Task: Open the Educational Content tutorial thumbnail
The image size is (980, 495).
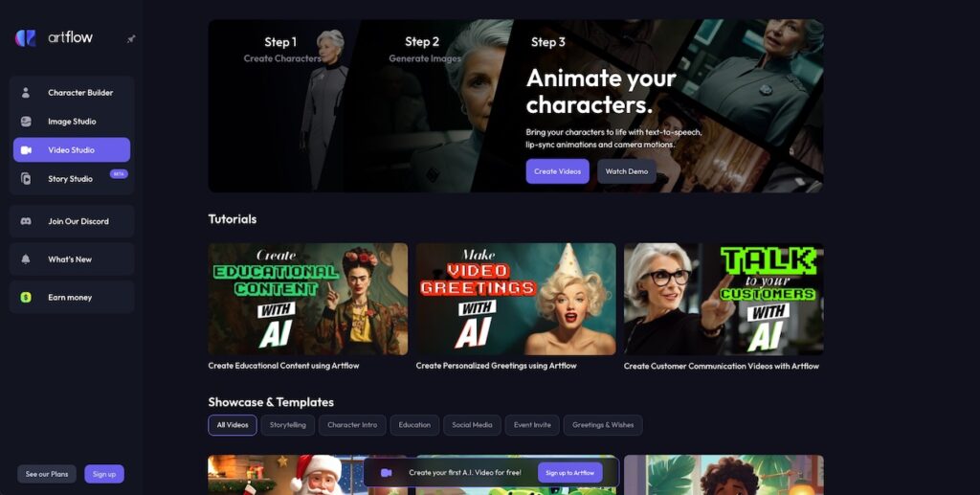Action: (308, 299)
